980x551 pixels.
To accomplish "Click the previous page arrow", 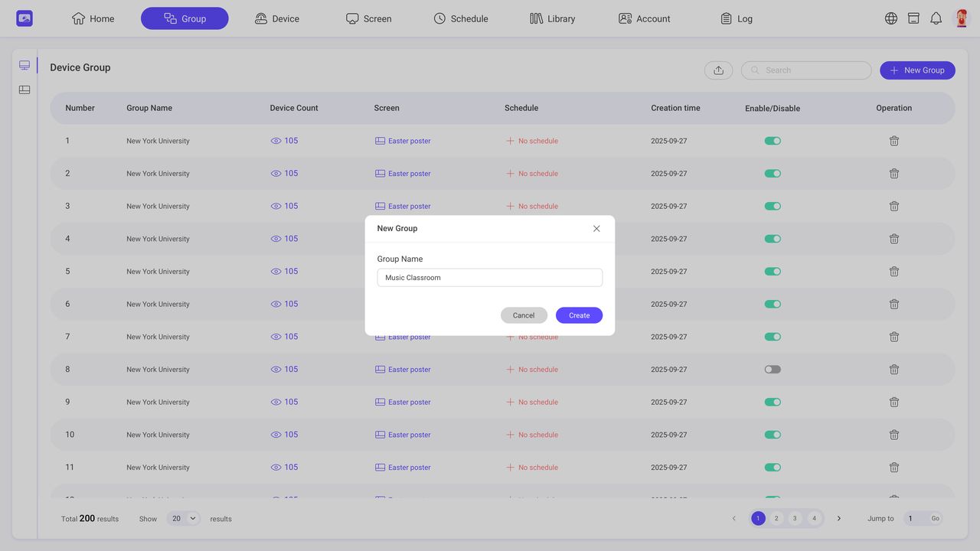I will pos(733,518).
